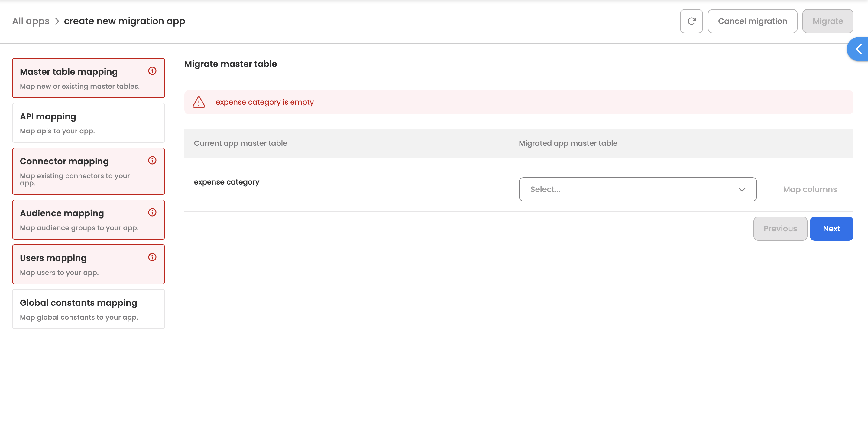Click the refresh icon button
Viewport: 868px width, 441px height.
click(x=691, y=21)
